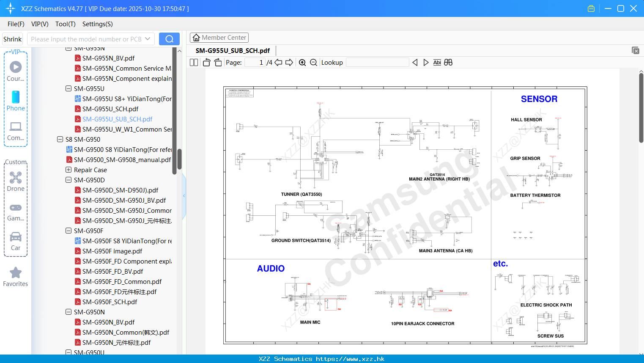The image size is (644, 363).
Task: Open the Member Center
Action: click(x=219, y=38)
